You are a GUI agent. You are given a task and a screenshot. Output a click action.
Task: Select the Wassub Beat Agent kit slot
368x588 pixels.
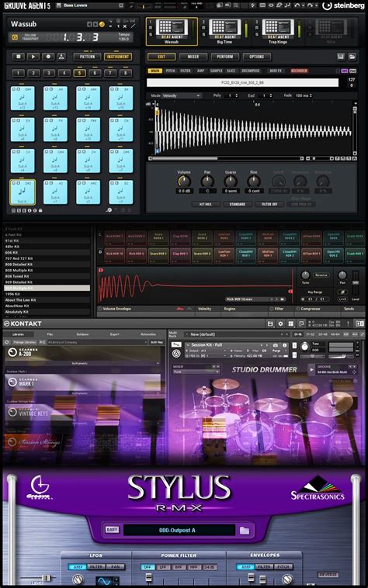pos(172,32)
